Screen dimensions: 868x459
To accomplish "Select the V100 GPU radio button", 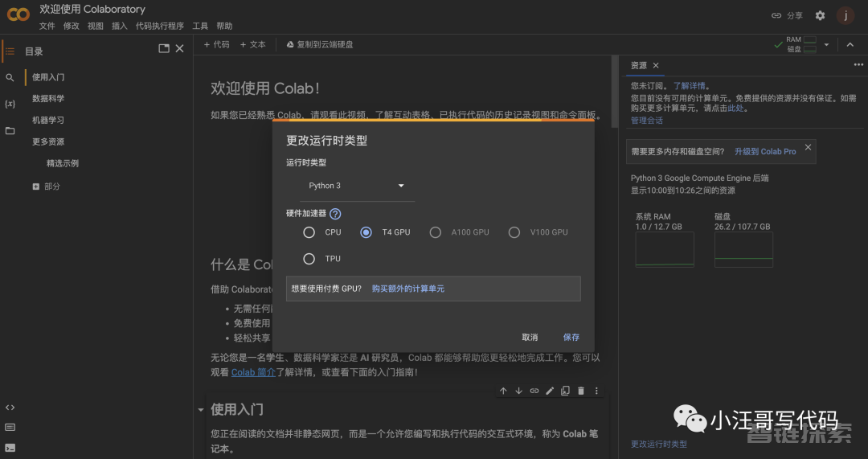I will coord(514,232).
